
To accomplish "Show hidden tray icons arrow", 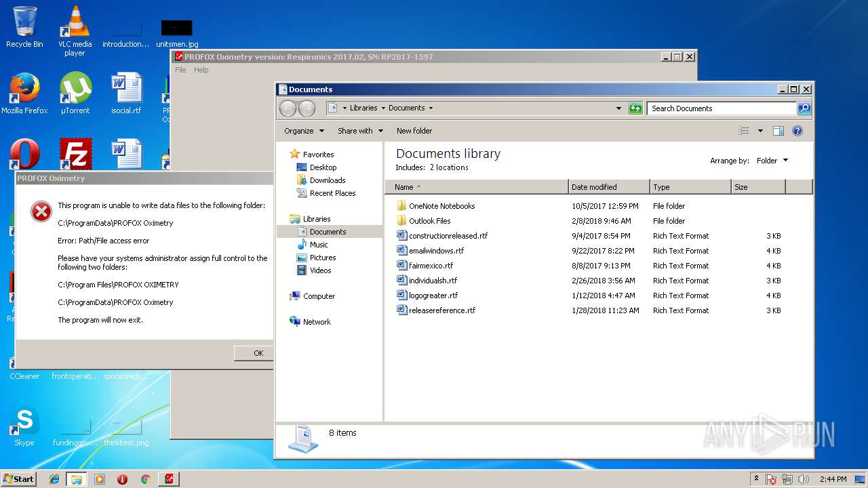I will pos(756,479).
